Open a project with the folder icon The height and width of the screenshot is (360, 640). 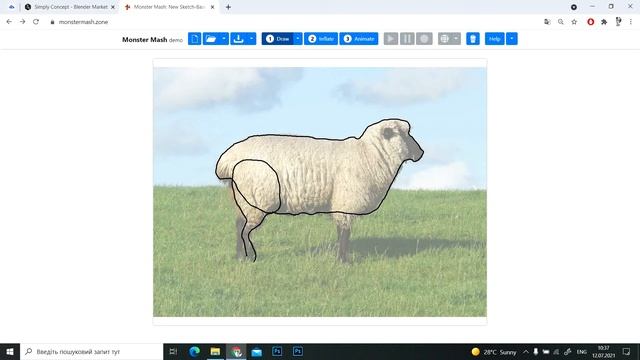click(x=211, y=39)
